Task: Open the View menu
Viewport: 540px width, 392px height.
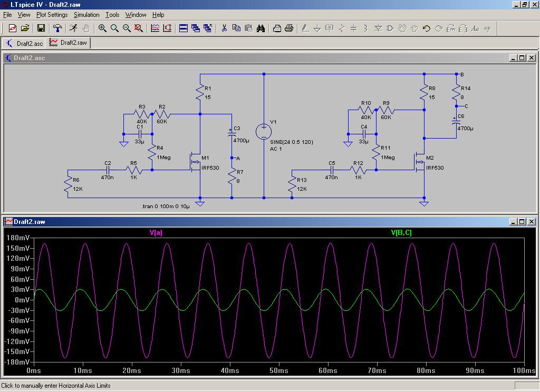Action: tap(24, 15)
